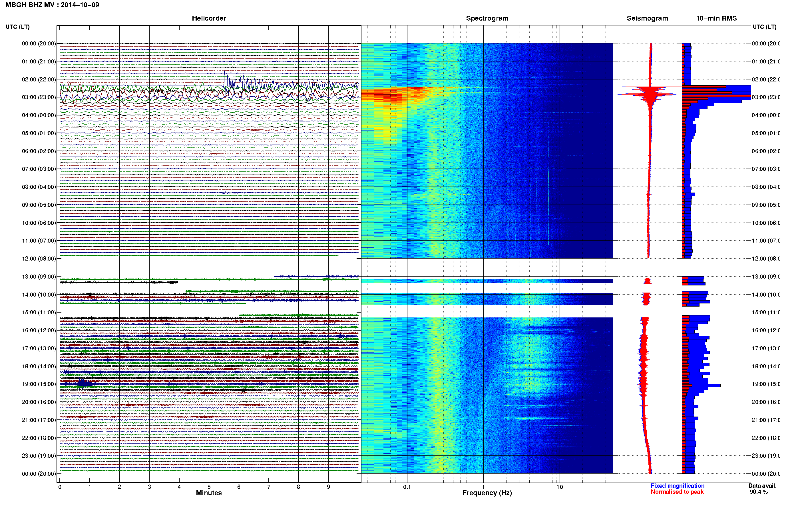
Task: Click the 13:00 (09:00) helicorder time label
Action: click(x=39, y=277)
